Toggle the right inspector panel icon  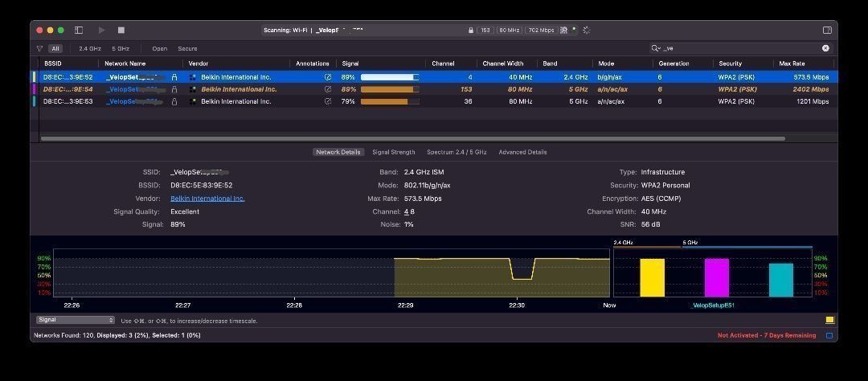[x=827, y=31]
